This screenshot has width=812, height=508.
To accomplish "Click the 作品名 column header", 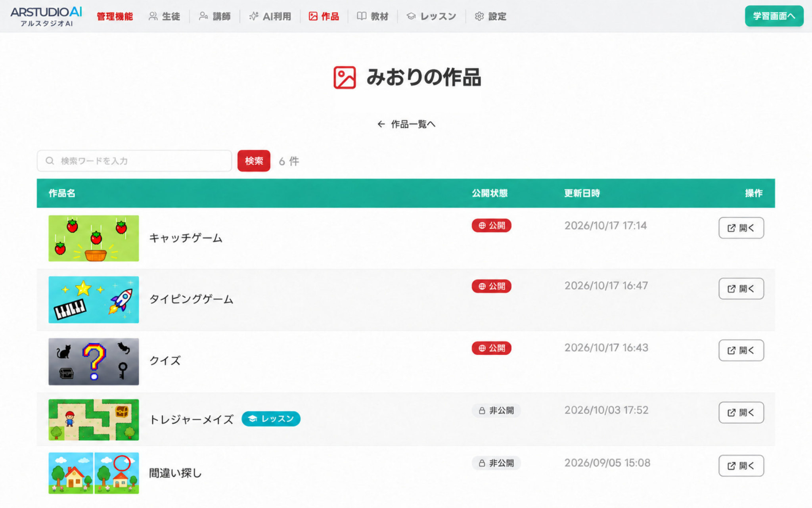I will point(62,193).
